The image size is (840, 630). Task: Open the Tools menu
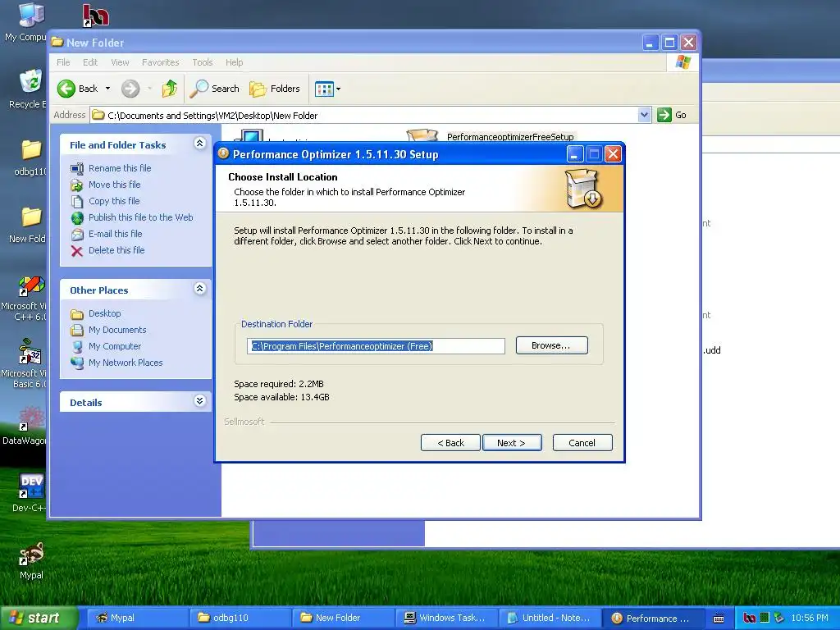click(x=203, y=62)
